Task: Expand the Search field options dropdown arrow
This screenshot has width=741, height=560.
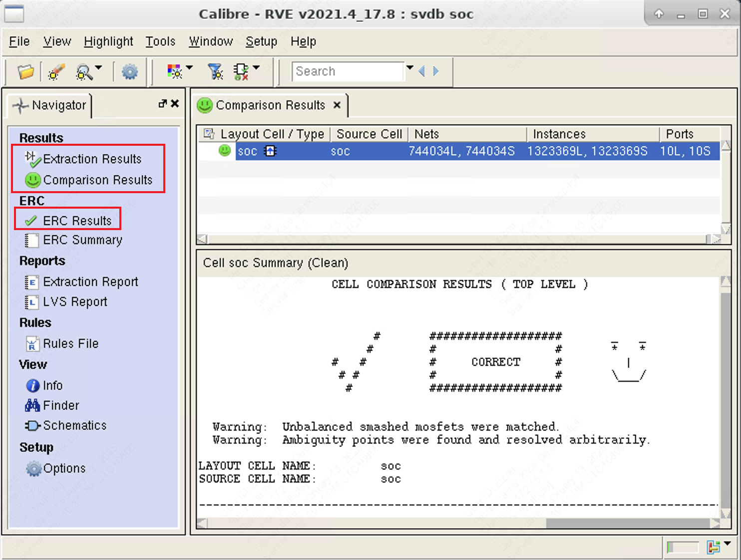Action: click(410, 68)
